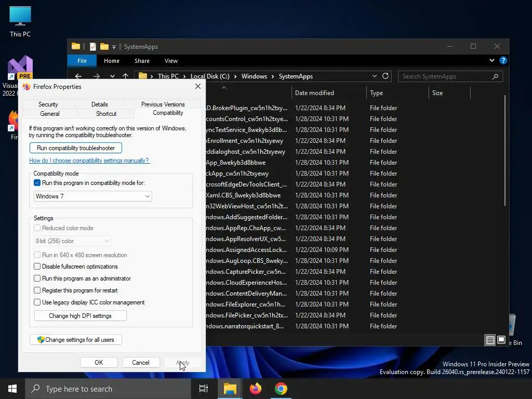
Task: Open Customize Quick Access Toolbar dropdown
Action: click(114, 47)
